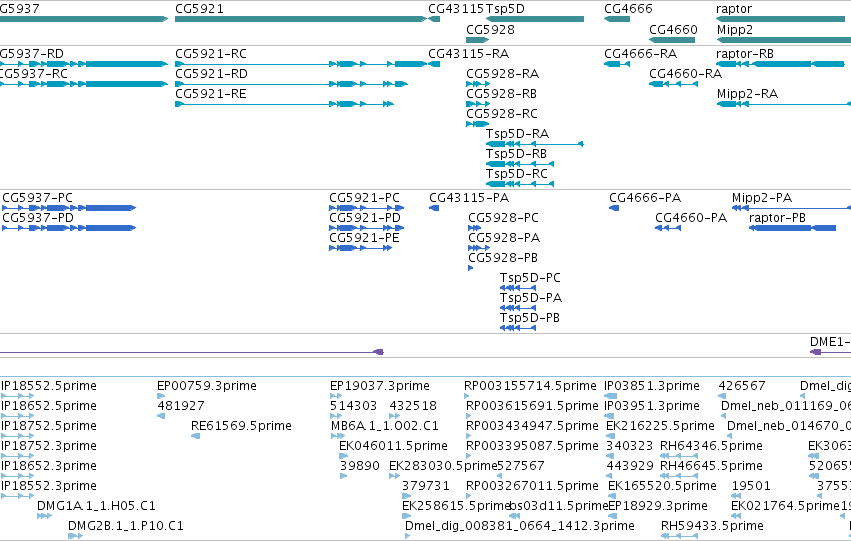Click the IP18552.5prime EST entry

pyautogui.click(x=49, y=386)
